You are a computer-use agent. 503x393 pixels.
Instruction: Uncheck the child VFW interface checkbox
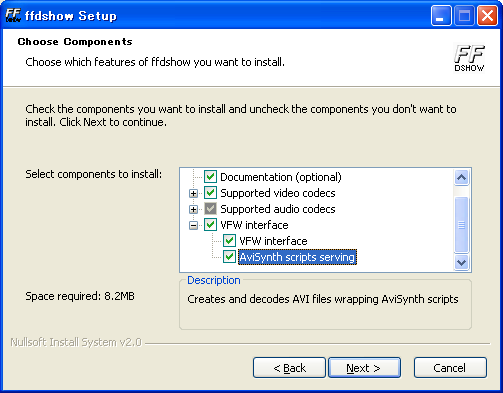tap(229, 241)
